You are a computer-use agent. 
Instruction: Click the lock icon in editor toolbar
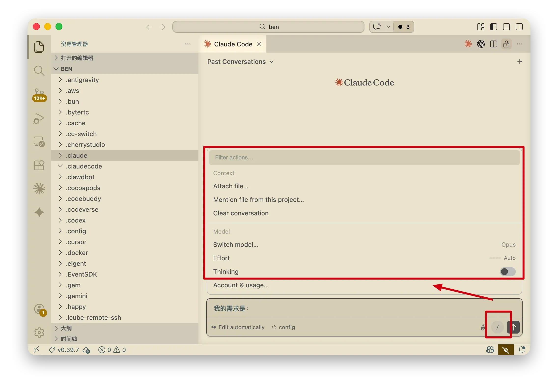[x=506, y=44]
